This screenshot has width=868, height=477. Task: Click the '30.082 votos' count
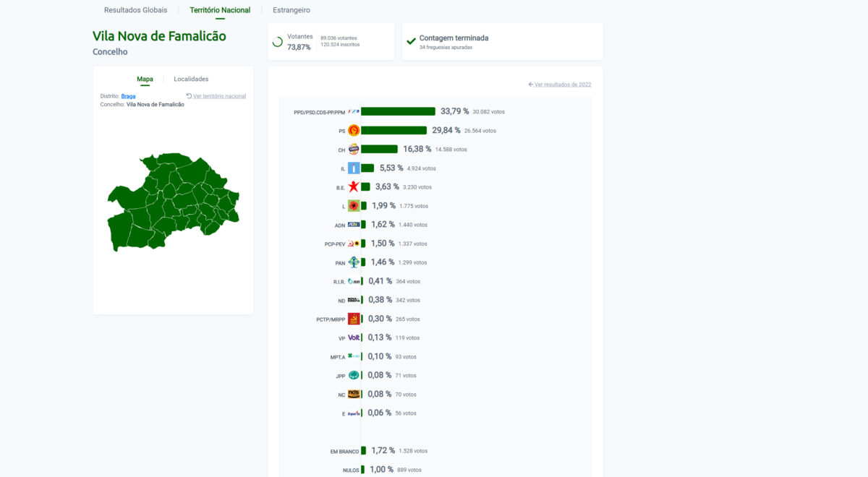[489, 112]
